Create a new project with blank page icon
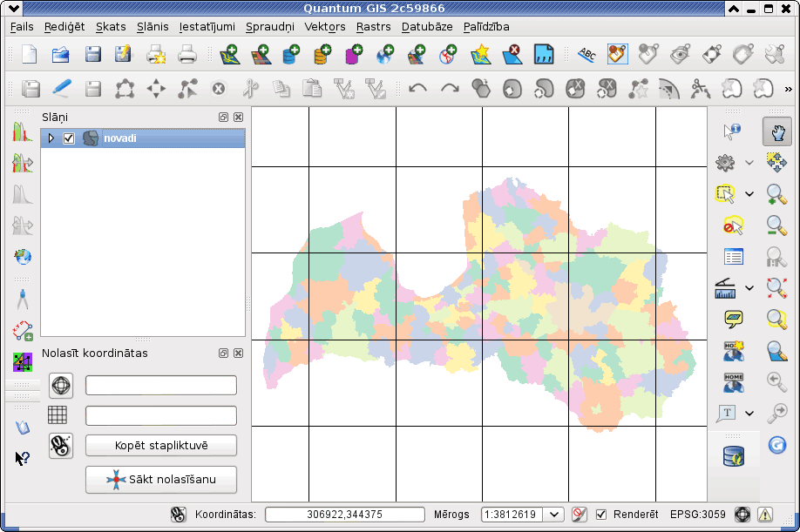800x532 pixels. pyautogui.click(x=29, y=54)
